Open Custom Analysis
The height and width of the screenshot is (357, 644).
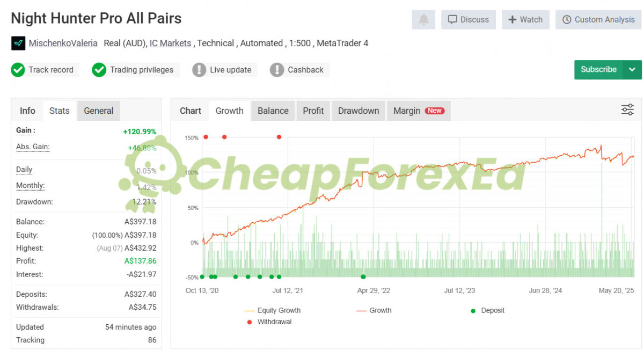tap(598, 19)
